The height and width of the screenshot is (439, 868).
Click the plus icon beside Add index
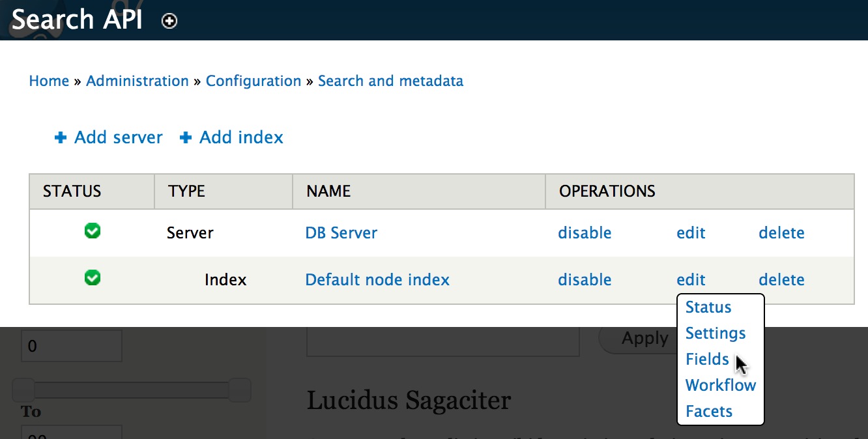coord(186,137)
